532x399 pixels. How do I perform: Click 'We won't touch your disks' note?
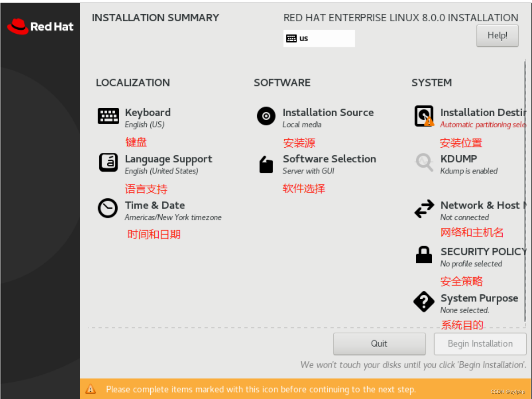pyautogui.click(x=414, y=365)
